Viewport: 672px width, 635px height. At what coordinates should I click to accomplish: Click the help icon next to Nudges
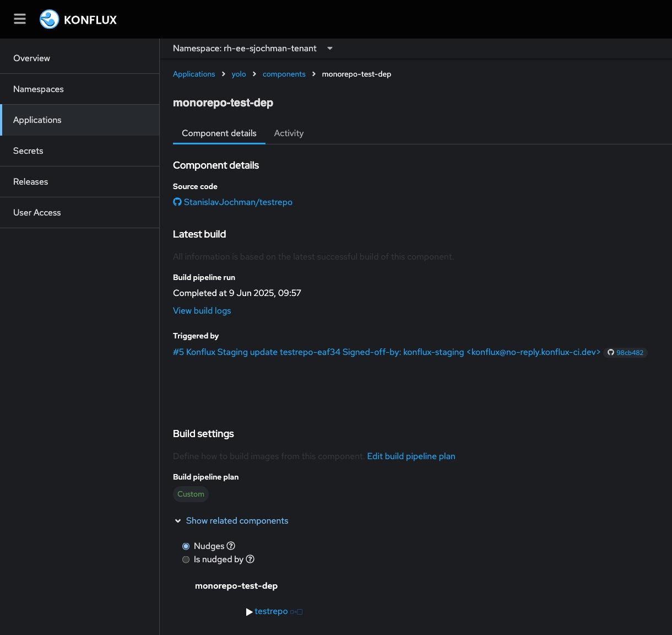tap(231, 546)
